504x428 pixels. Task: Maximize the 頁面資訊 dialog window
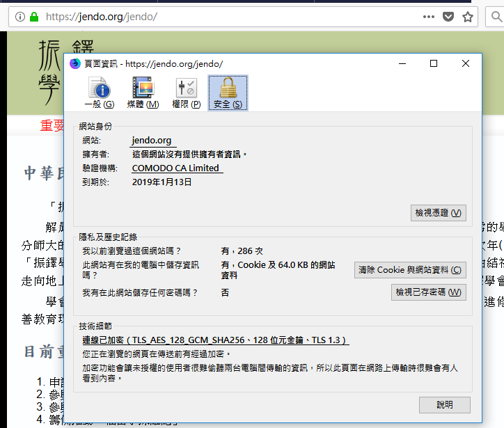tap(434, 64)
